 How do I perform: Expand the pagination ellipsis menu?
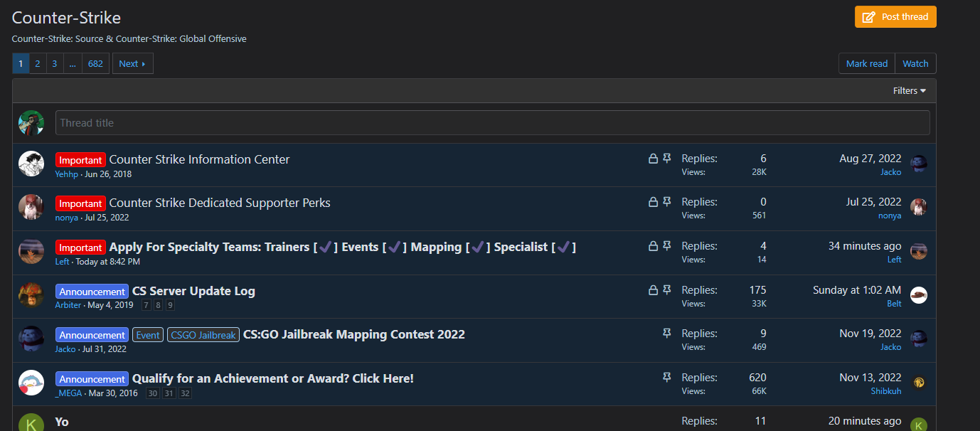73,63
